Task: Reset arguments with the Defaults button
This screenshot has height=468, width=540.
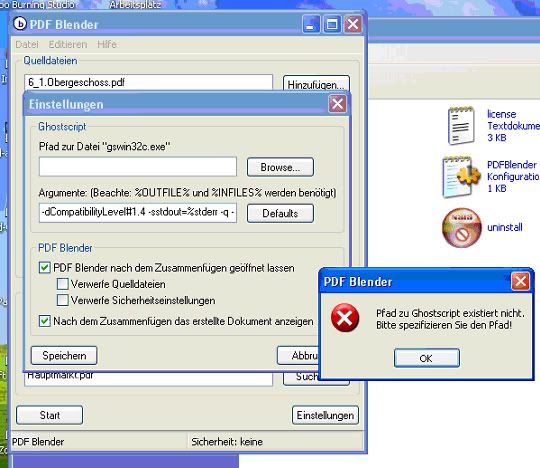Action: pyautogui.click(x=280, y=214)
